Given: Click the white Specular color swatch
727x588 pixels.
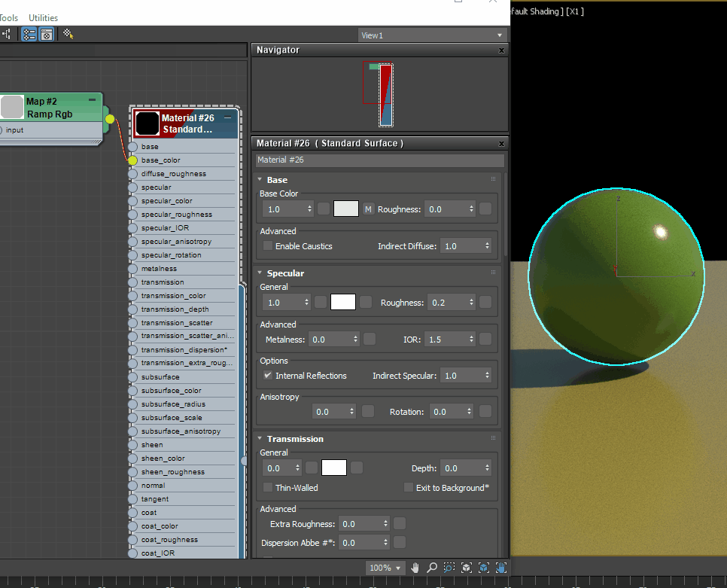Looking at the screenshot, I should (342, 301).
